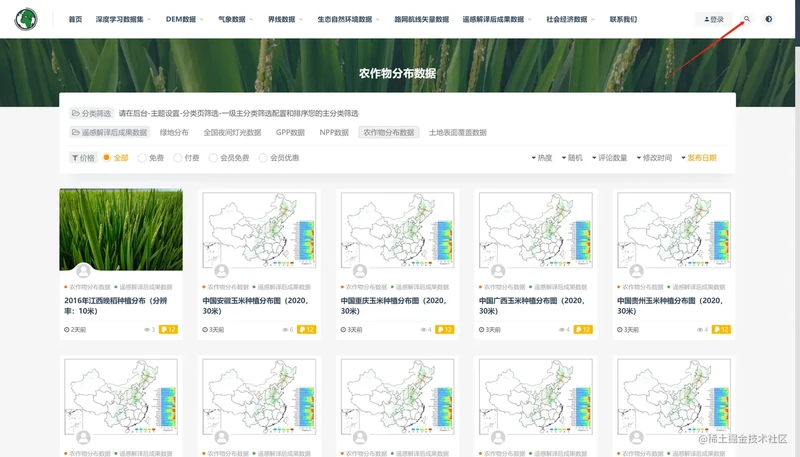
Task: Open the search magnifier icon
Action: (x=746, y=19)
